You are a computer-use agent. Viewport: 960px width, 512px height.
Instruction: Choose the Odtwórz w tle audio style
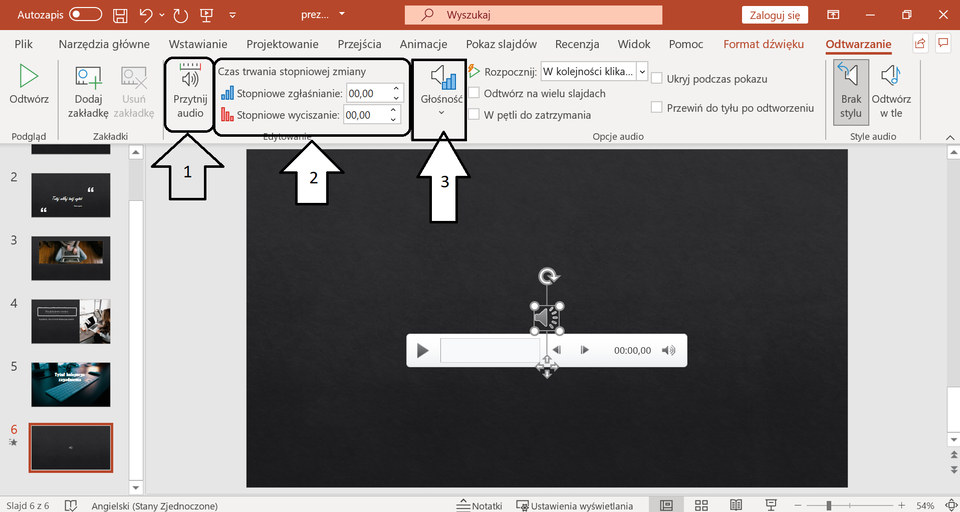[891, 92]
